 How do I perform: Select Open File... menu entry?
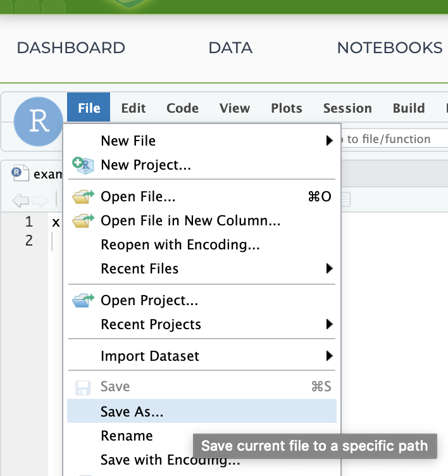click(x=202, y=196)
